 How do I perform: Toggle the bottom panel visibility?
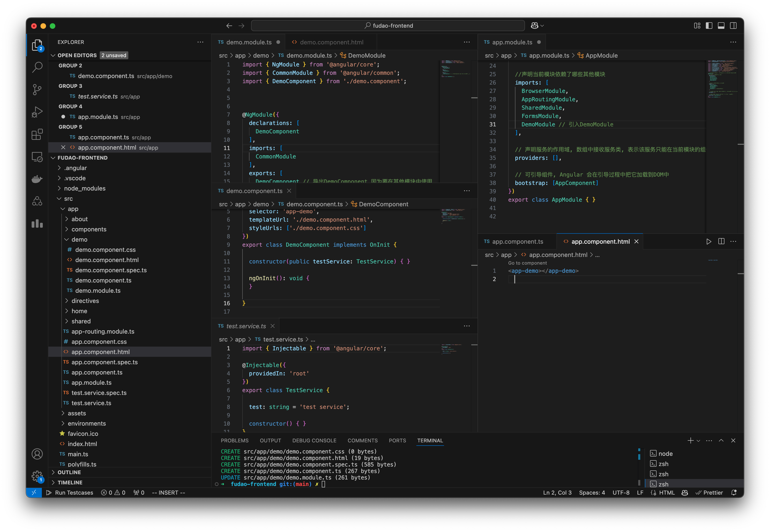pyautogui.click(x=721, y=25)
